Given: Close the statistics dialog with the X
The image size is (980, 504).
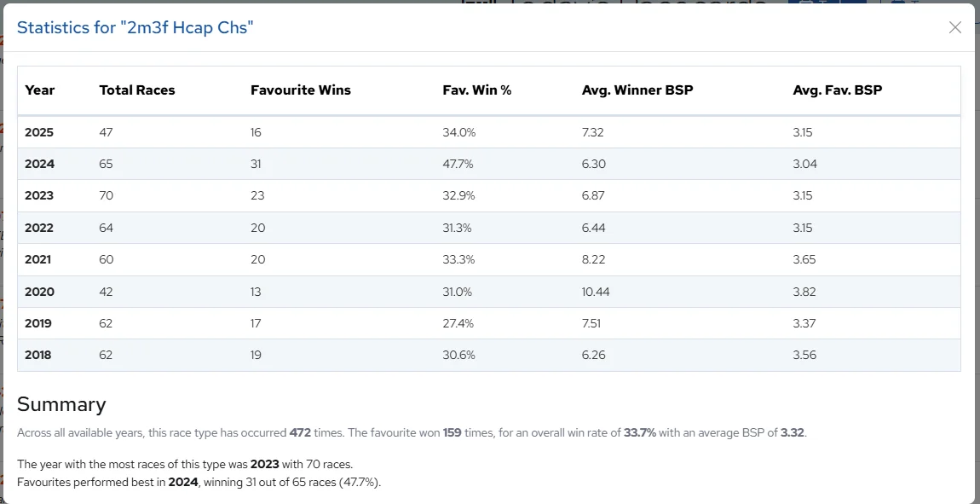Looking at the screenshot, I should click(x=954, y=27).
